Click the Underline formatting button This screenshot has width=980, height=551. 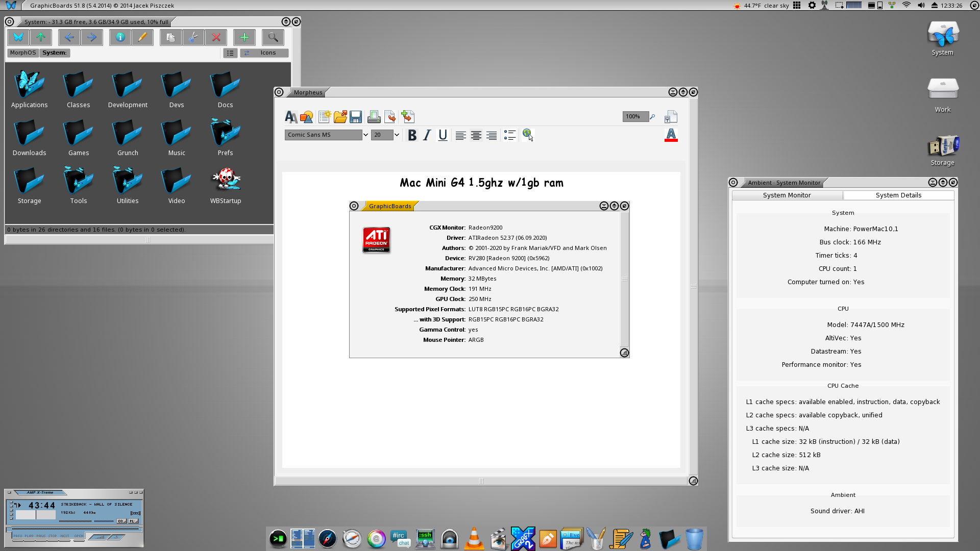click(x=442, y=135)
